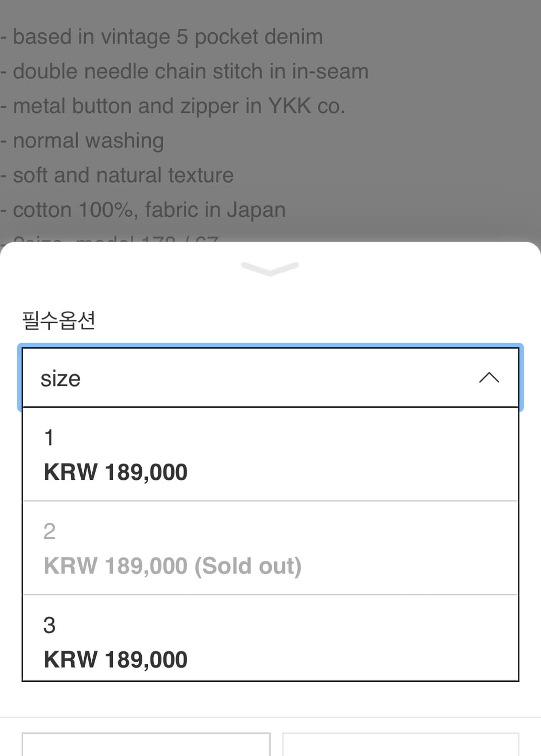This screenshot has height=756, width=541.
Task: Click the 필수옵션 label
Action: click(58, 321)
